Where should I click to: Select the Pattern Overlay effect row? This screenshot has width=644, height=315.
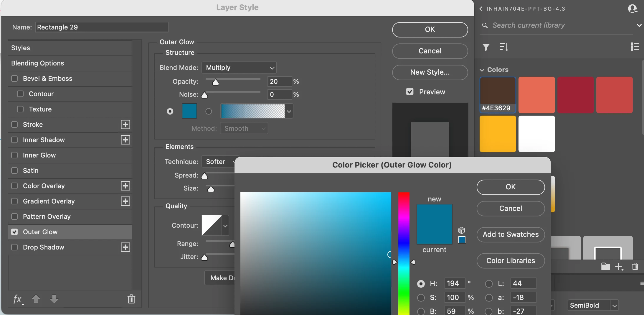point(70,216)
